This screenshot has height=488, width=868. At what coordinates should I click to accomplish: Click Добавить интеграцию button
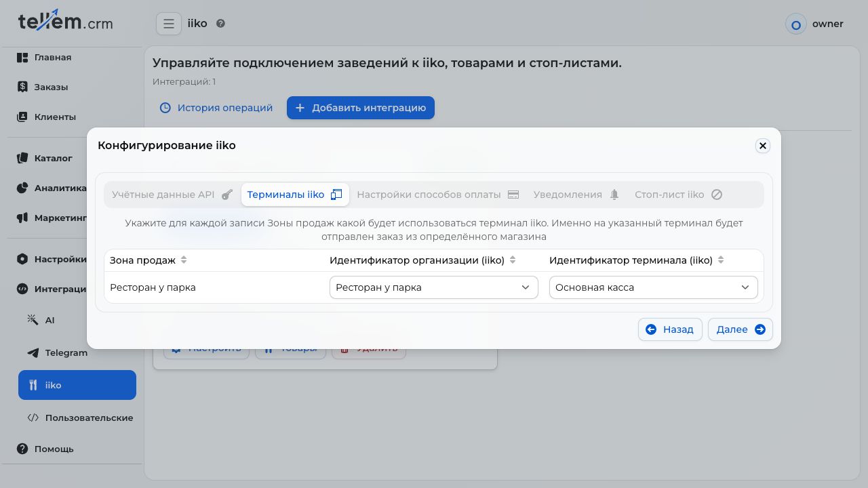pos(361,108)
